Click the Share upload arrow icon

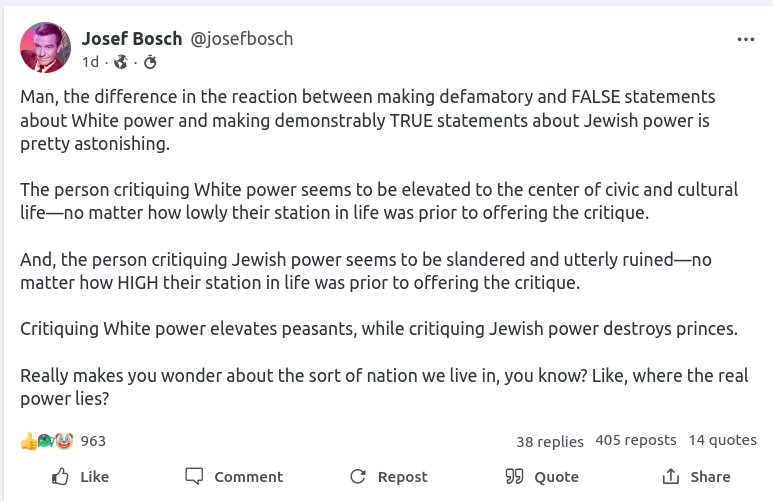pyautogui.click(x=671, y=476)
